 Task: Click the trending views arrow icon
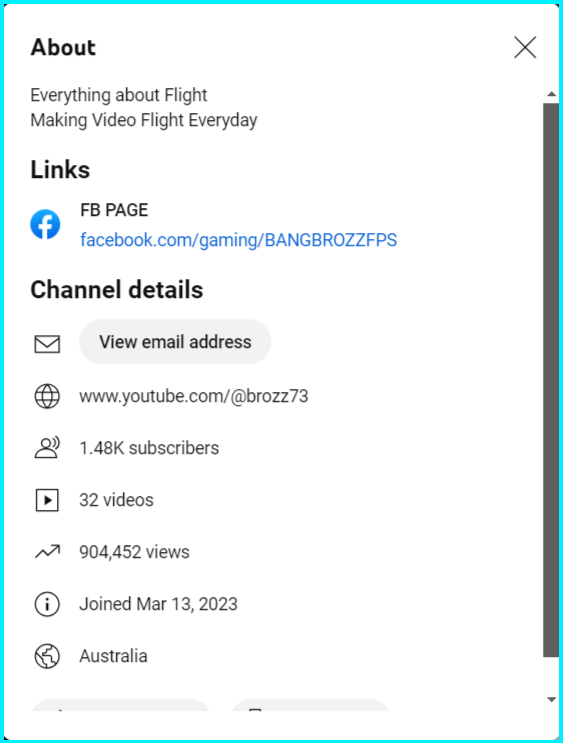point(47,552)
